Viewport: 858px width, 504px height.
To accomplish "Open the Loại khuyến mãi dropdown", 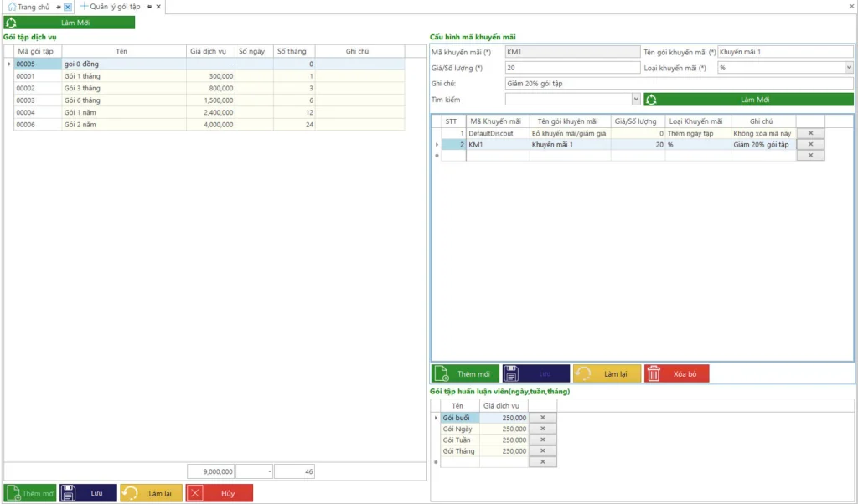I will coord(848,68).
